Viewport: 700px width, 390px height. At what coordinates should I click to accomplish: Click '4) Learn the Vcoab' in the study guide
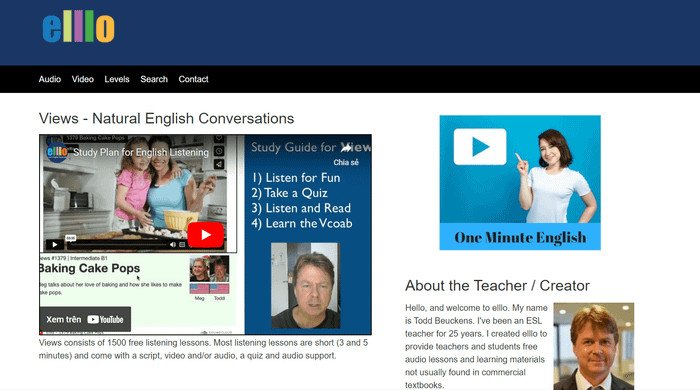[x=302, y=223]
